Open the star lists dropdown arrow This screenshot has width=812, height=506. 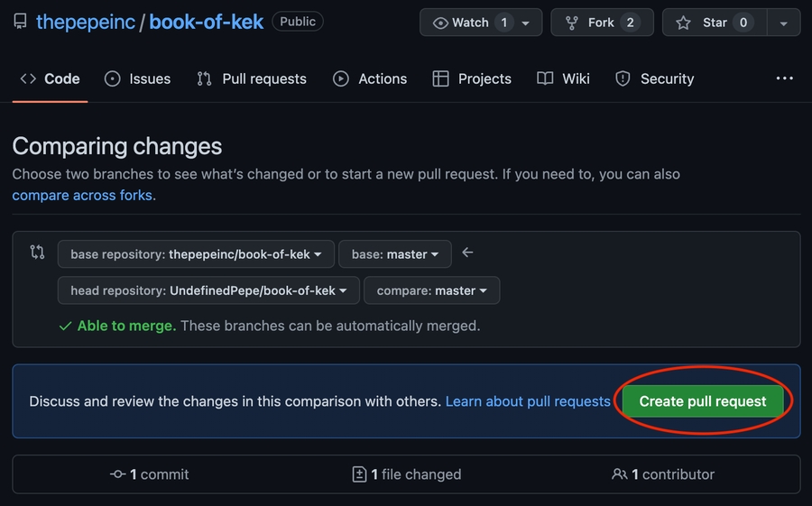[x=783, y=23]
